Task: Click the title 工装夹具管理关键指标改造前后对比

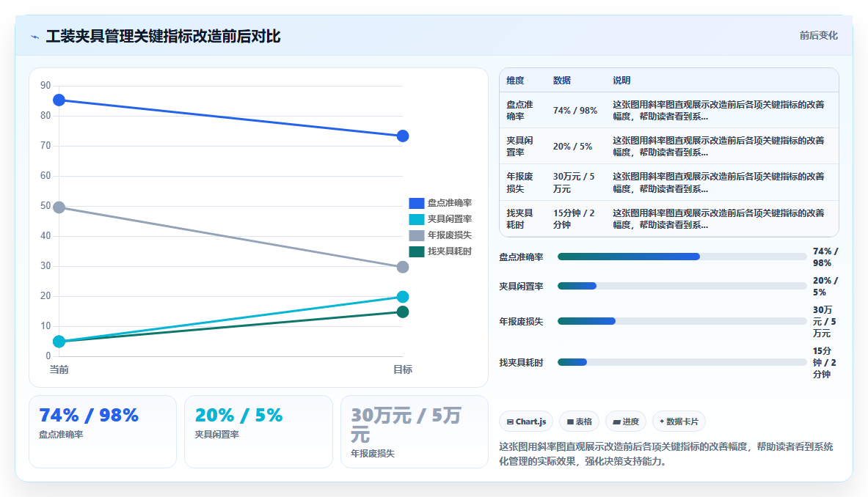Action: [x=164, y=37]
